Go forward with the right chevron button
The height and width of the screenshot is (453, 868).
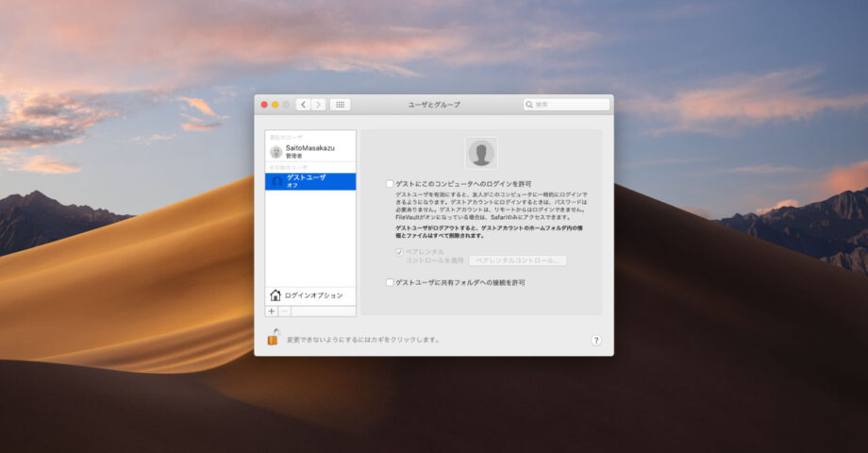(318, 105)
